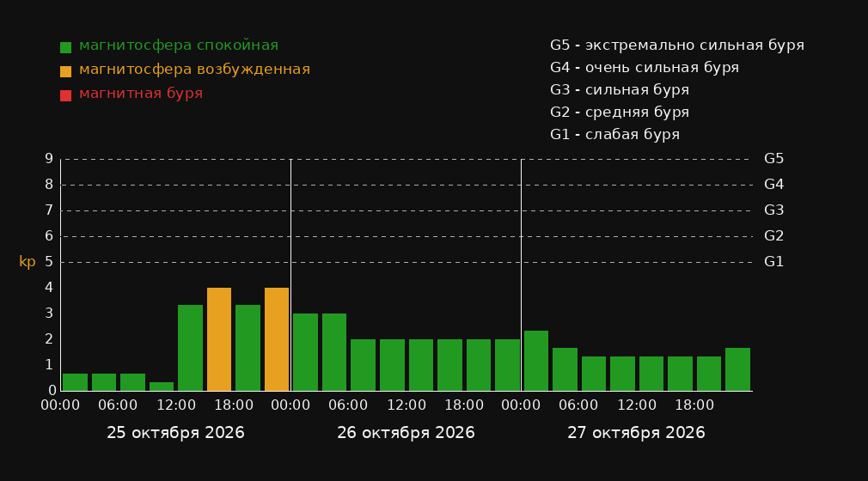
Task: Click the 06:00 bar on 26 October
Action: pyautogui.click(x=364, y=365)
